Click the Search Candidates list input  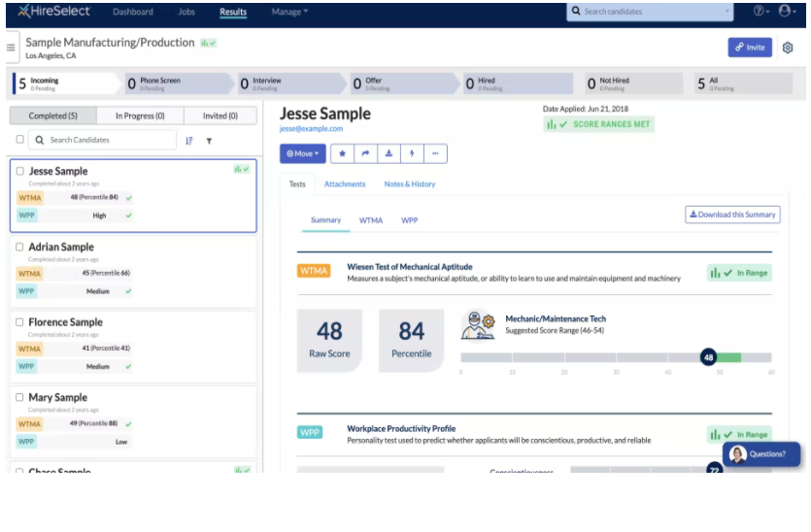coord(102,140)
